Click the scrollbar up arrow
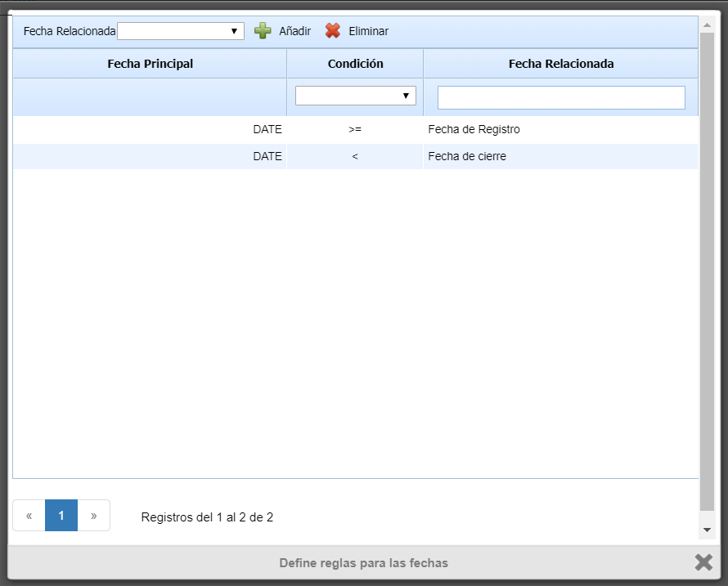The image size is (728, 586). pos(707,25)
